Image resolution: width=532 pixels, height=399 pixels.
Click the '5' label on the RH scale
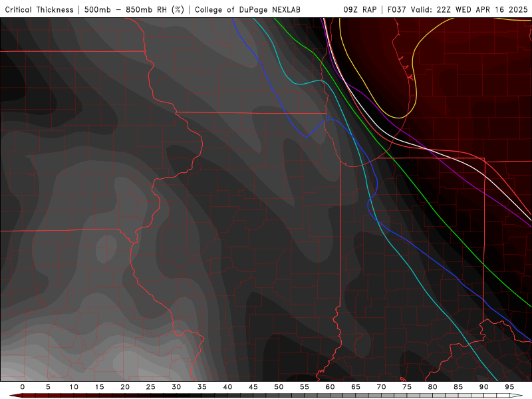pyautogui.click(x=48, y=387)
